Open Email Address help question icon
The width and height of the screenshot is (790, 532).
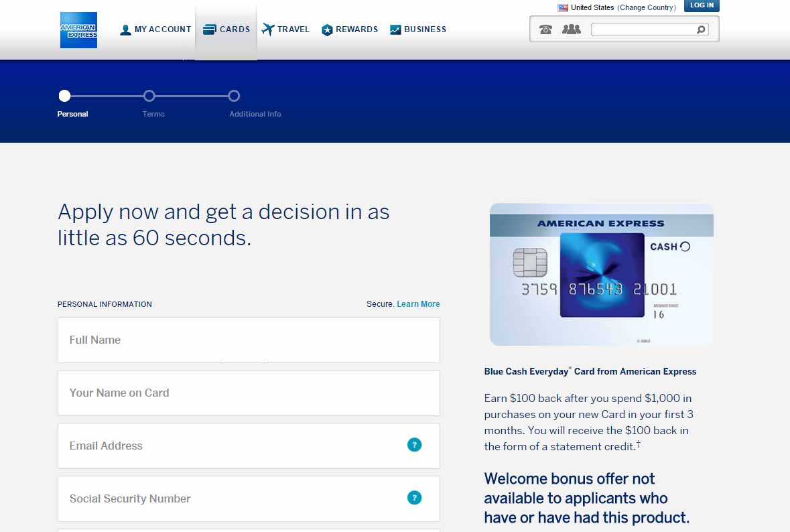tap(414, 445)
